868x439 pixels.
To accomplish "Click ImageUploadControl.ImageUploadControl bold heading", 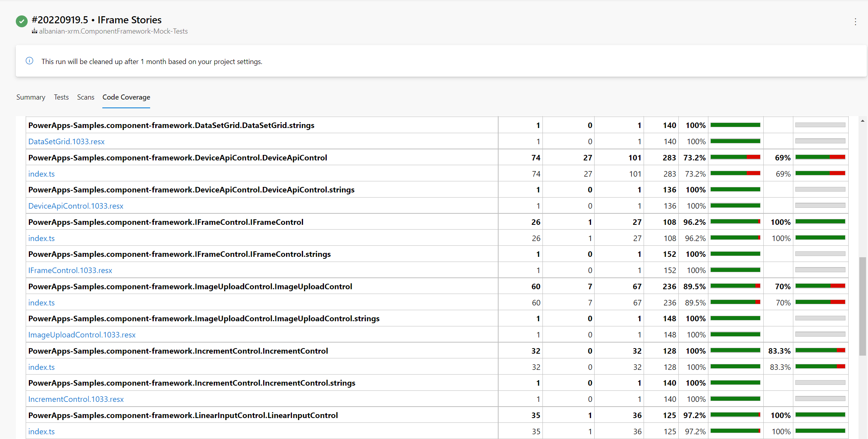I will 190,286.
